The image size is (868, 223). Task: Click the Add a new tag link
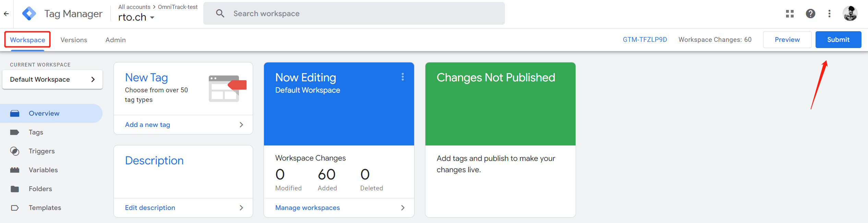pyautogui.click(x=147, y=125)
